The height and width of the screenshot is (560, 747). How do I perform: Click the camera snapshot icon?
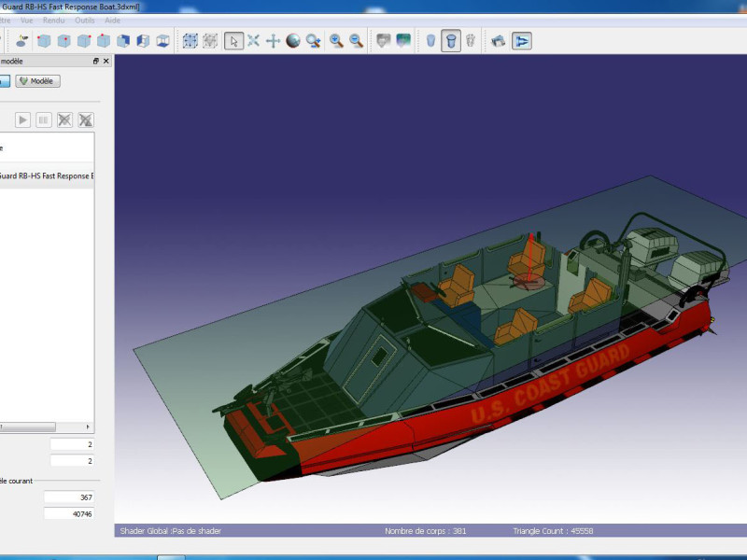pos(499,41)
